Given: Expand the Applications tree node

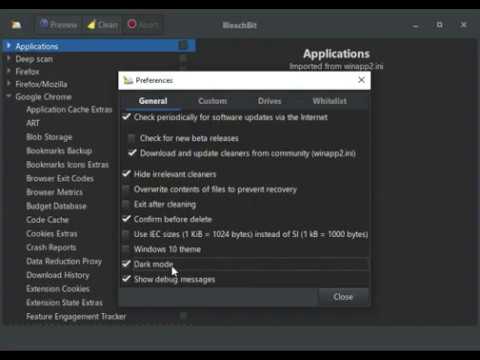Looking at the screenshot, I should tap(9, 45).
